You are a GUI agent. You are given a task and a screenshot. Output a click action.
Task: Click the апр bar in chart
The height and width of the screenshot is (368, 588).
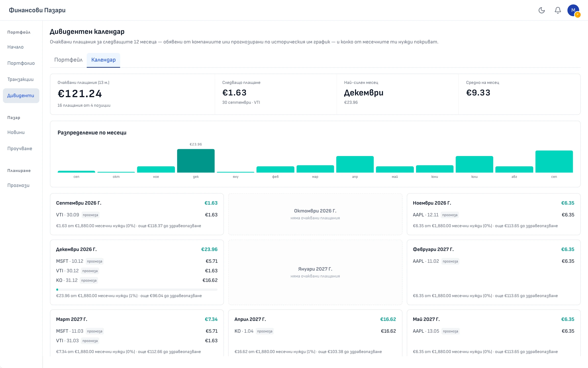pos(355,164)
